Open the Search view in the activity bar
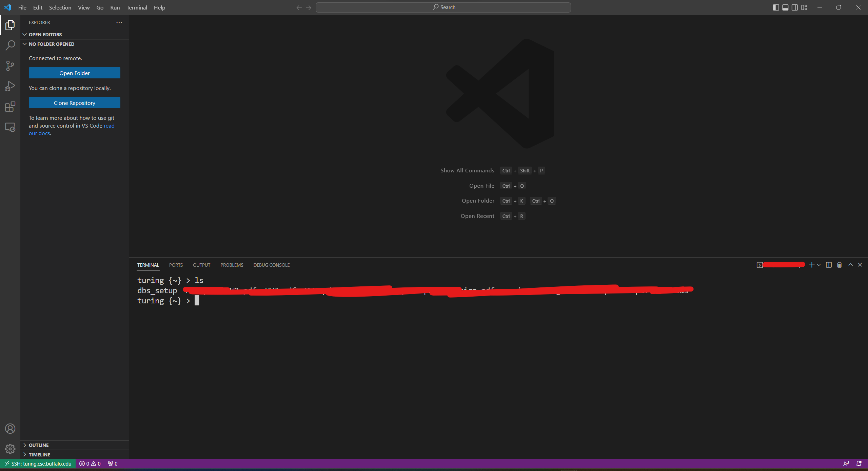This screenshot has width=868, height=471. pos(10,45)
